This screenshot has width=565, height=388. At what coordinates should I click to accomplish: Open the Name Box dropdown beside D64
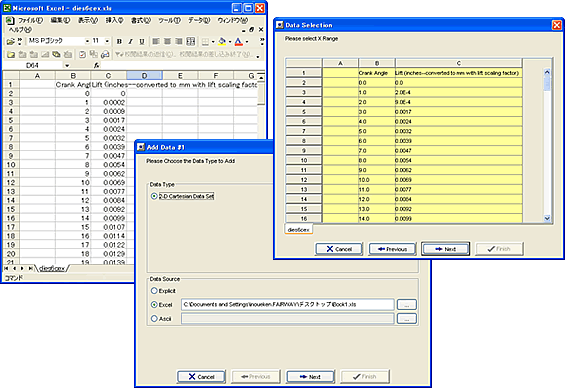67,66
